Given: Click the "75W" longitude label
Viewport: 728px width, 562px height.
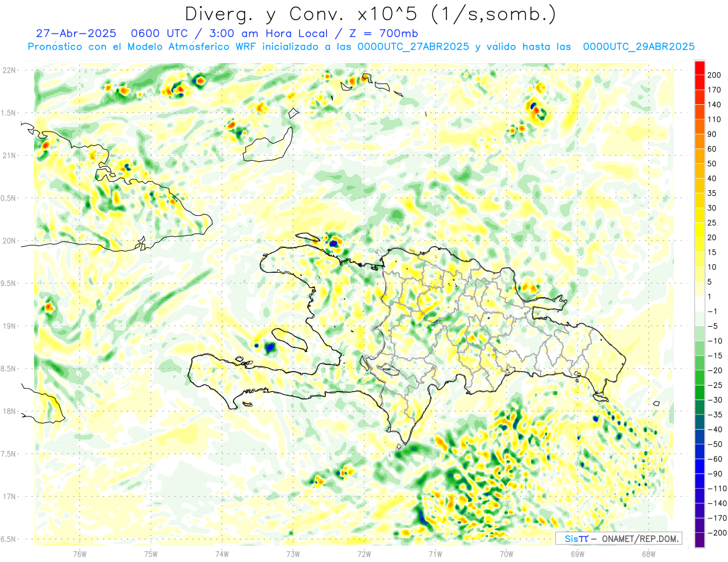Looking at the screenshot, I should (x=150, y=554).
